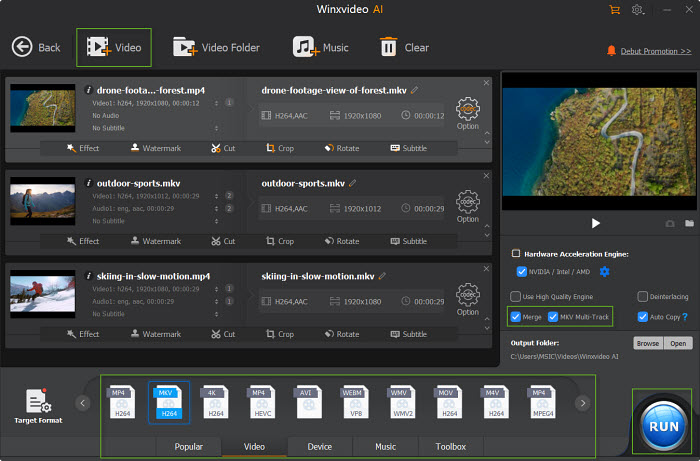
Task: Move outdoor-sports item up in list
Action: (x=487, y=226)
